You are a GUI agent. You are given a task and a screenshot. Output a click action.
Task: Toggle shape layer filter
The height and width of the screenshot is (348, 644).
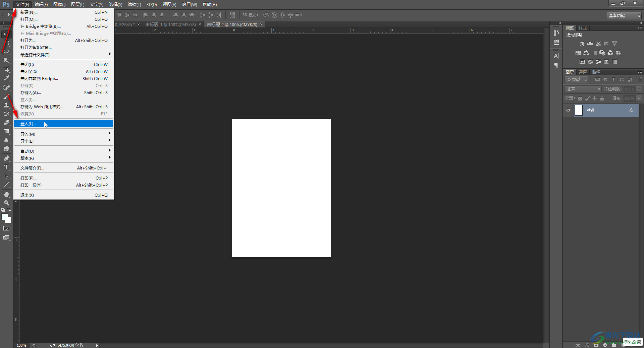pyautogui.click(x=622, y=80)
